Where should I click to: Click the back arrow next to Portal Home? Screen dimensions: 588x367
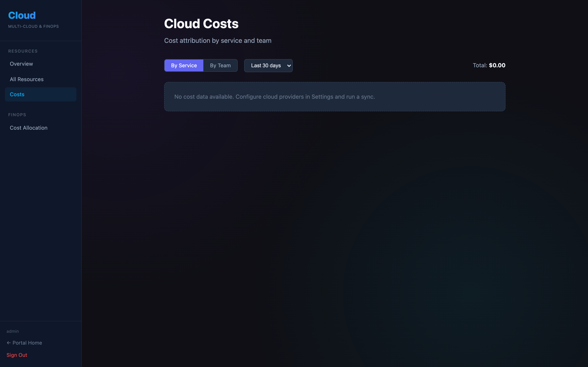pos(9,343)
